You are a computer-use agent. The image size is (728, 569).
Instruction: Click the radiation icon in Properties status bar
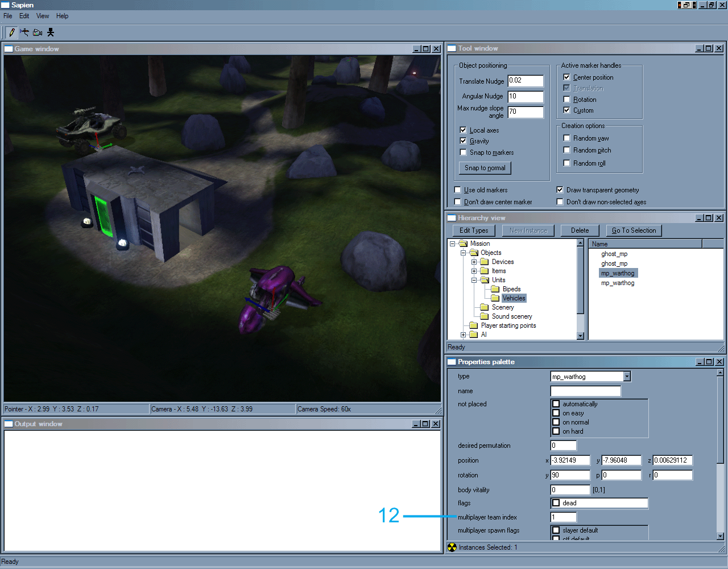coord(452,547)
